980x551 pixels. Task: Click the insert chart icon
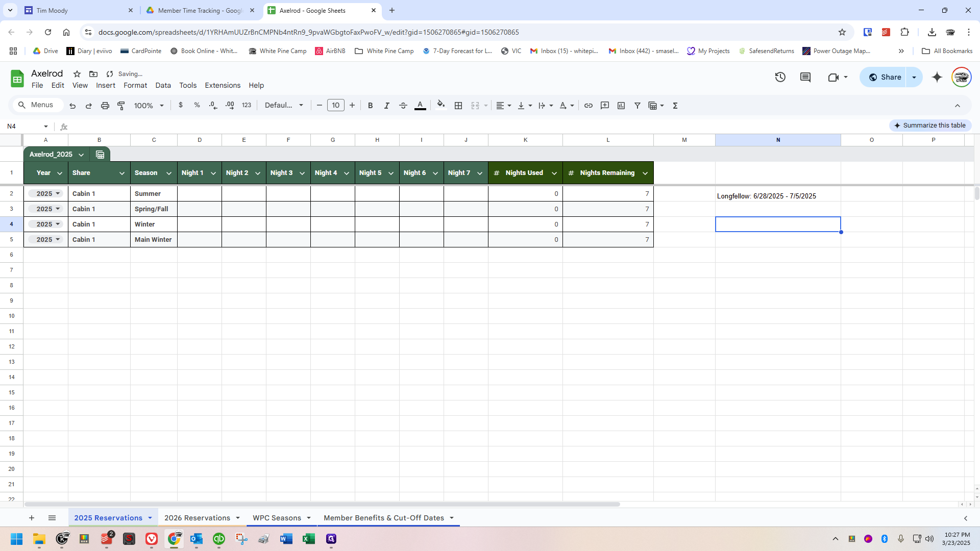(621, 106)
